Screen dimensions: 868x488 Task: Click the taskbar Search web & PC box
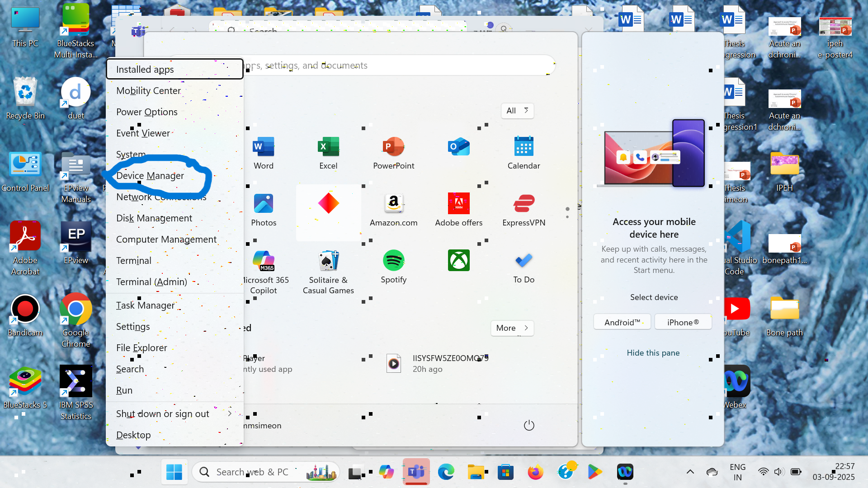[x=252, y=472]
